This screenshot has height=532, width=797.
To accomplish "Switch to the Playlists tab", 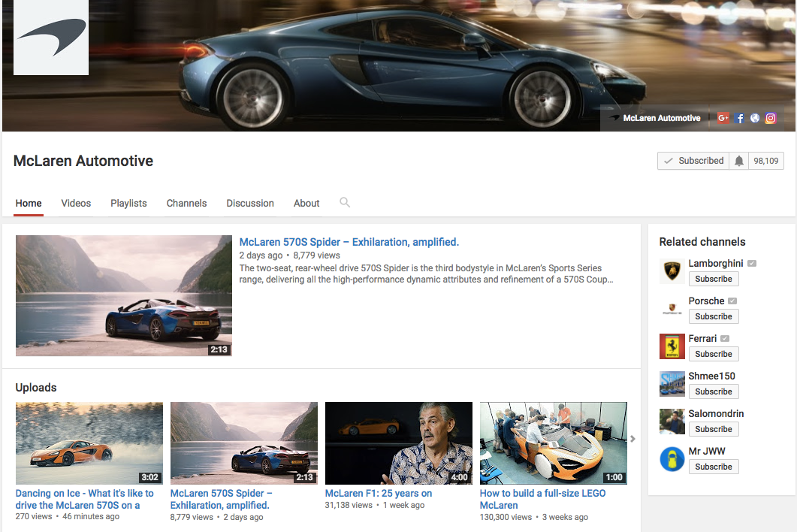I will point(128,204).
